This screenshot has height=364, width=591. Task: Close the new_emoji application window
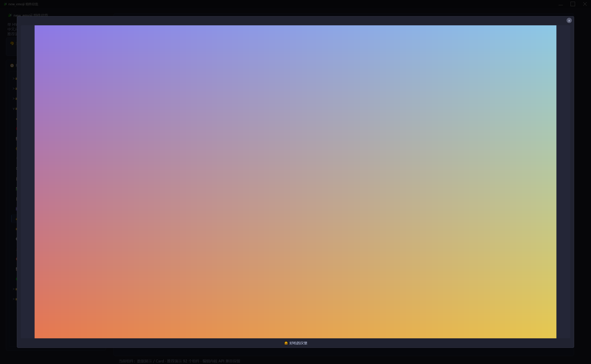click(x=585, y=4)
